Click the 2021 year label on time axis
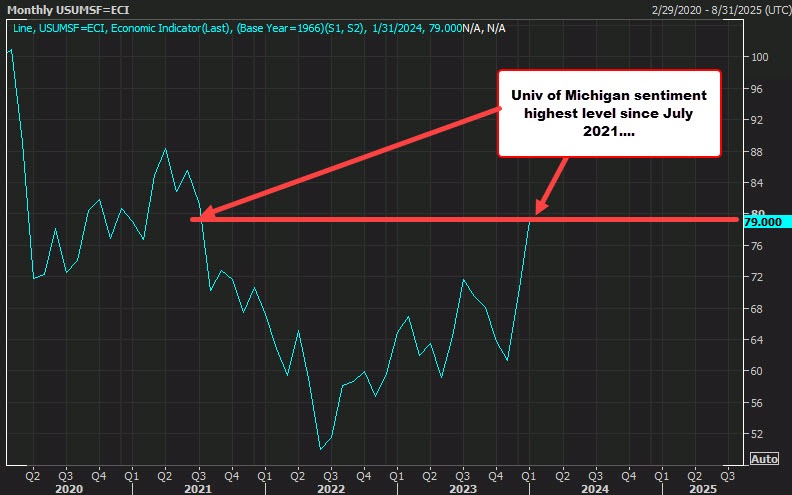 point(198,489)
